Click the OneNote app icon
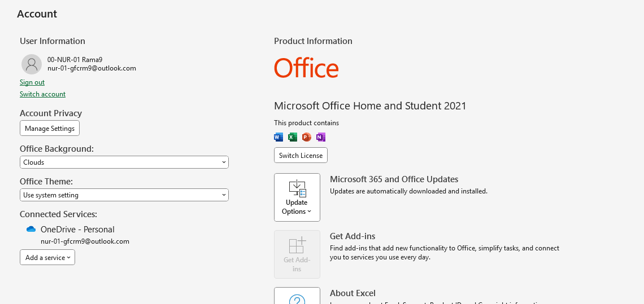The width and height of the screenshot is (644, 304). (320, 137)
